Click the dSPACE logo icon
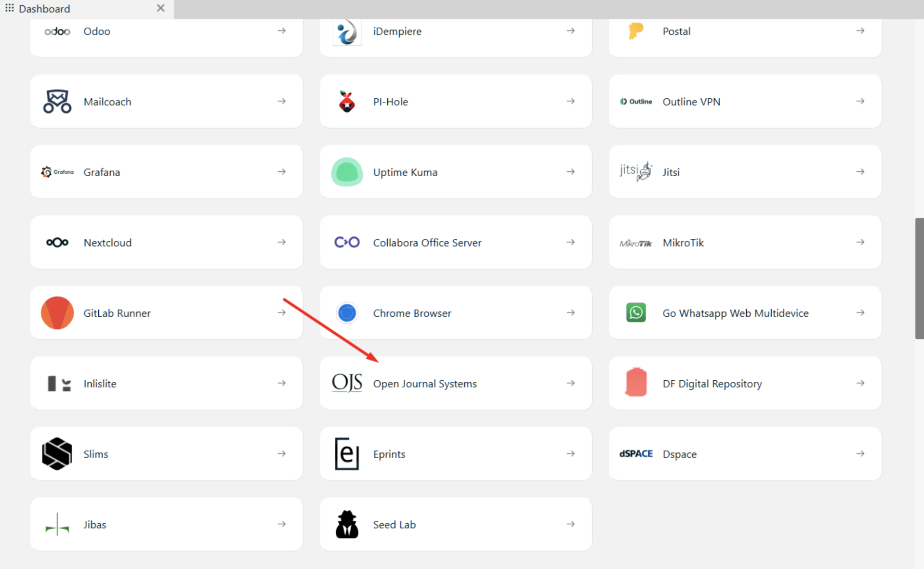 click(636, 453)
